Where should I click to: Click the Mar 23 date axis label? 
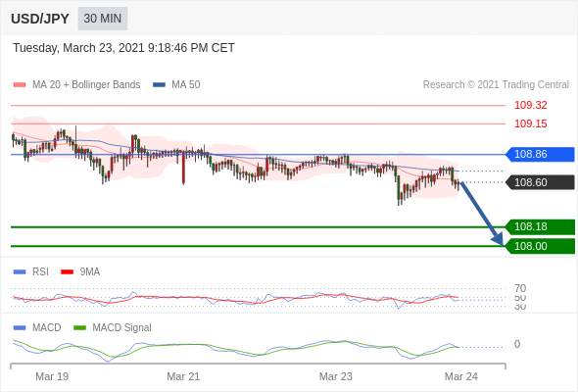tap(335, 376)
